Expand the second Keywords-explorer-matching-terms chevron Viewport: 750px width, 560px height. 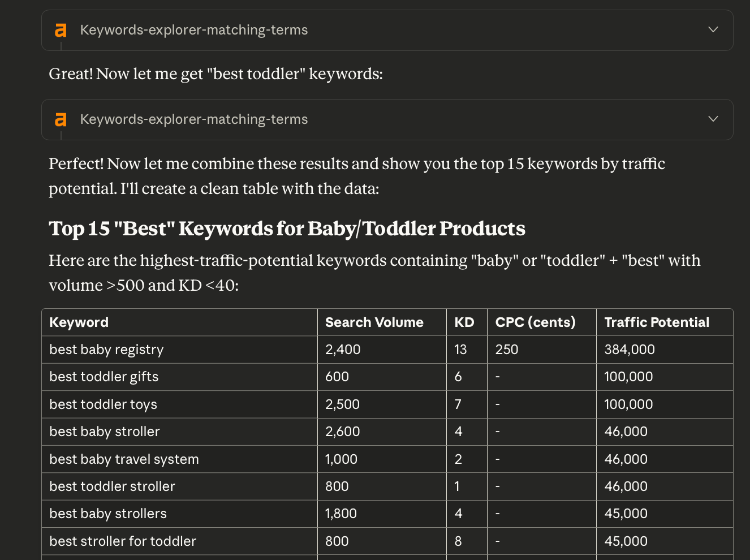click(713, 119)
